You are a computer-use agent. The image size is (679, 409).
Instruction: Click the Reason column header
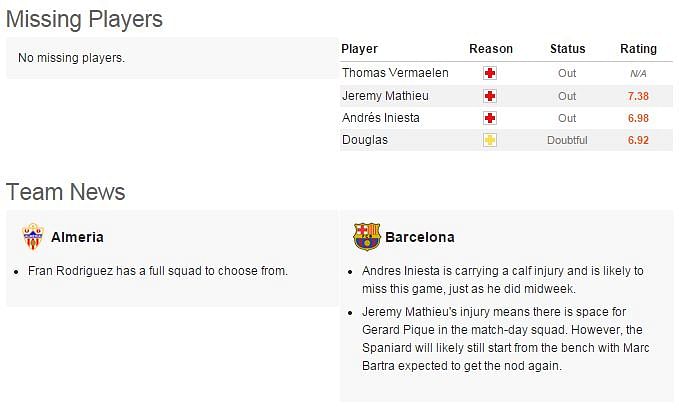[491, 49]
